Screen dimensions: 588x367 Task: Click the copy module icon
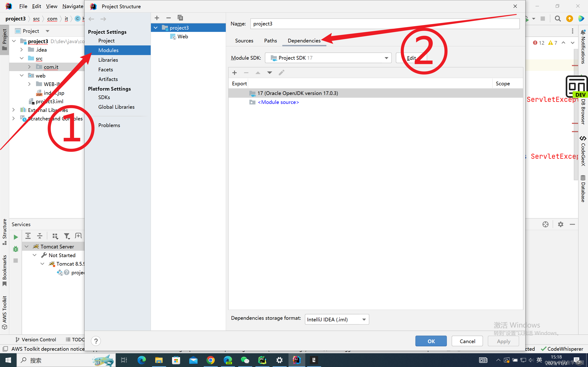[180, 18]
